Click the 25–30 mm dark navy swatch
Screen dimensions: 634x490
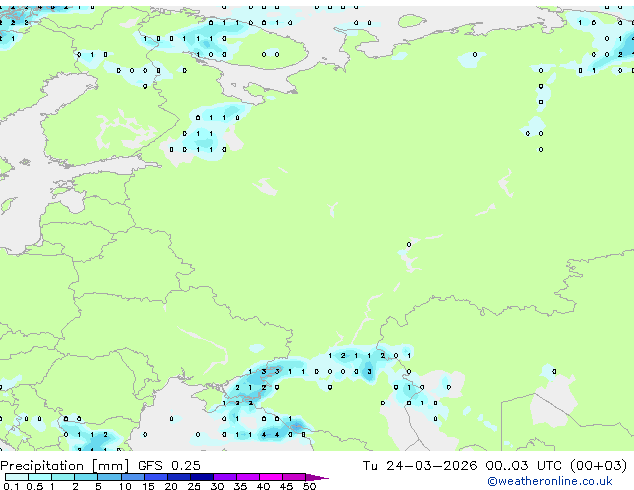pos(201,477)
